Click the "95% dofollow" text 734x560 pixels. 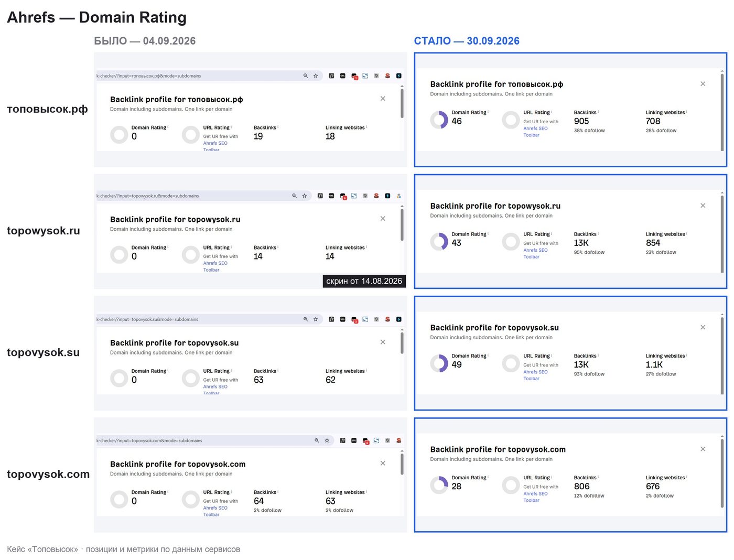589,252
